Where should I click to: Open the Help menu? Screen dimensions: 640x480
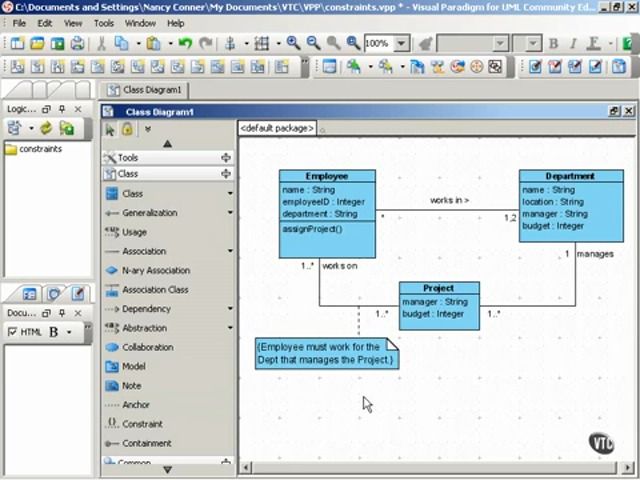(x=176, y=23)
